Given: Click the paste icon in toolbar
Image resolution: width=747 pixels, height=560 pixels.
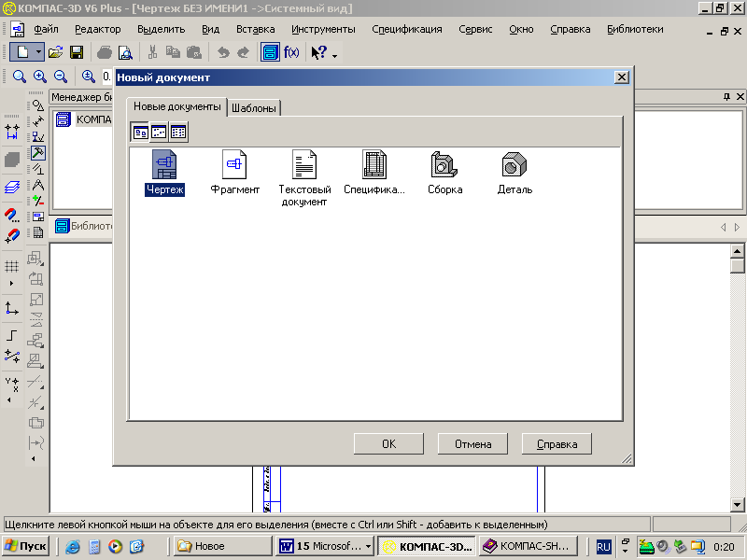Looking at the screenshot, I should (x=194, y=52).
